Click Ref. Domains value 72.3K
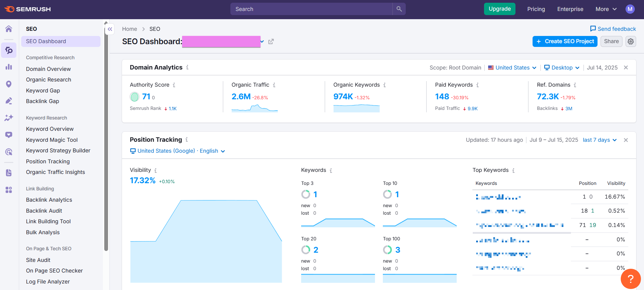This screenshot has width=644, height=290. point(548,97)
